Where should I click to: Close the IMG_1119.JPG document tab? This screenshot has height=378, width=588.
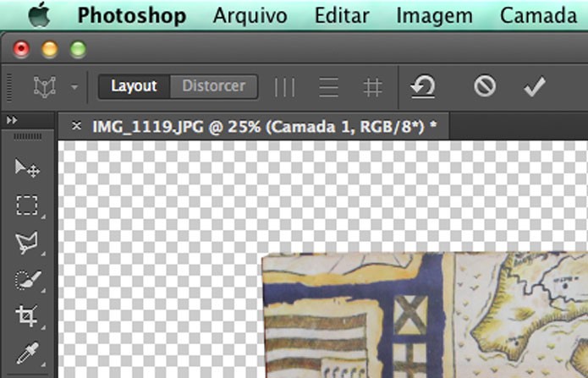pyautogui.click(x=76, y=126)
